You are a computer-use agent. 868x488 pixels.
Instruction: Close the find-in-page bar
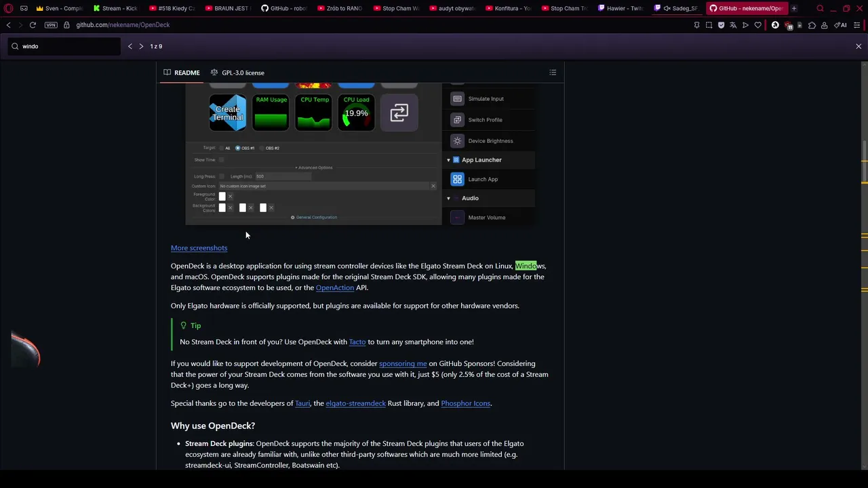(x=859, y=46)
